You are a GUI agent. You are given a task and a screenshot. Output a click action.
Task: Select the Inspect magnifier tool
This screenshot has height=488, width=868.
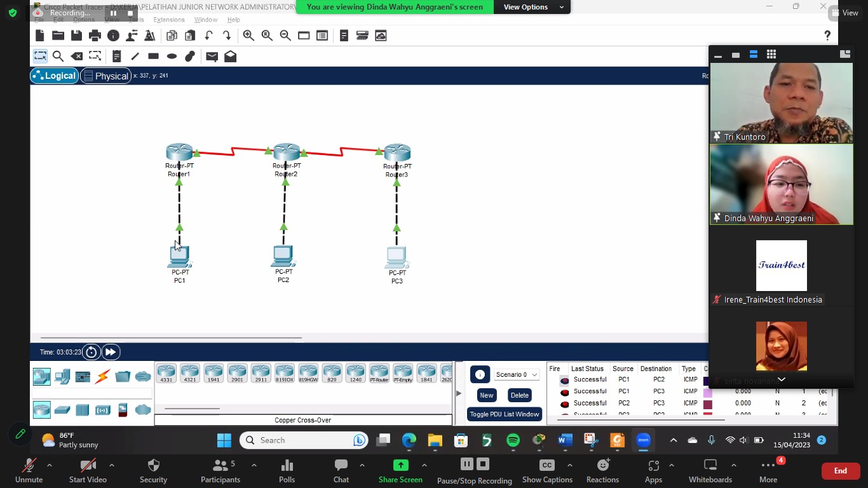tap(58, 56)
